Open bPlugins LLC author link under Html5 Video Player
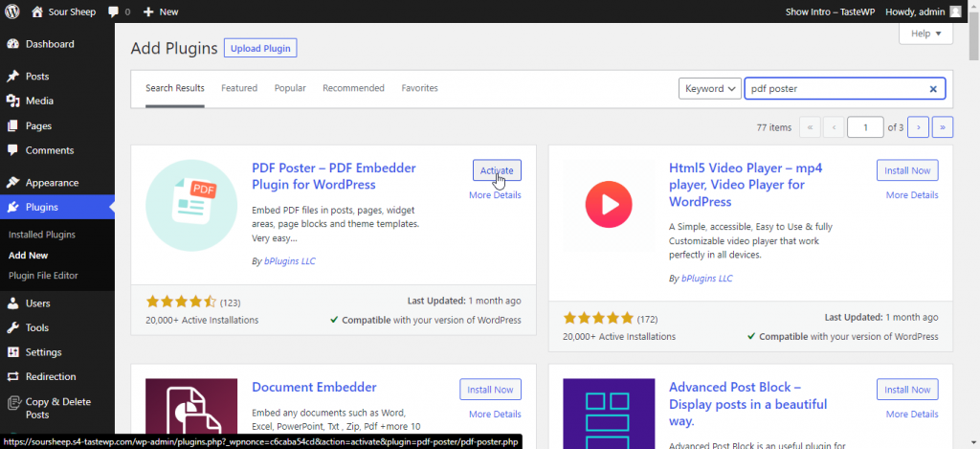Image resolution: width=980 pixels, height=449 pixels. (707, 279)
